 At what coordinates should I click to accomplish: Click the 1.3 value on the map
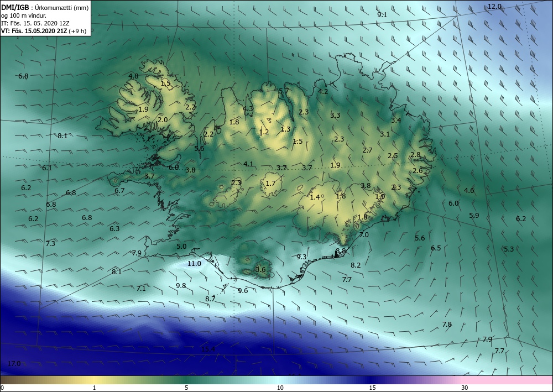coord(285,129)
